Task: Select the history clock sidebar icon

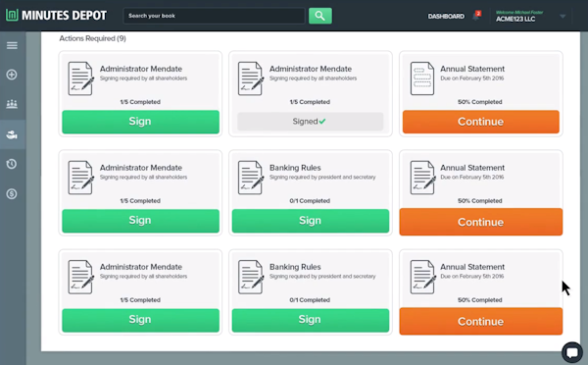Action: pyautogui.click(x=12, y=164)
